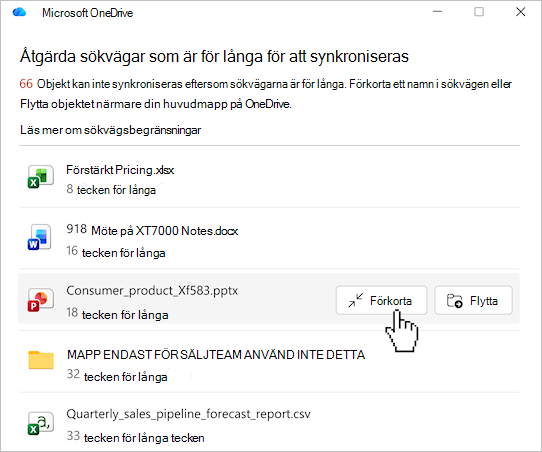Maximize the Microsoft OneDrive window

(x=479, y=12)
